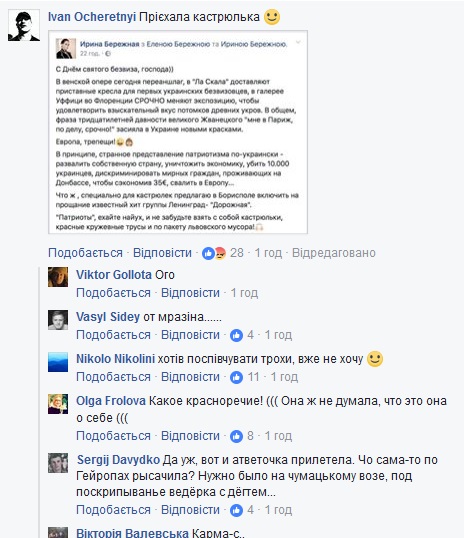Open Ivan Ocheretnyi's profile picture
Viewport: 468px width, 538px height.
24,26
